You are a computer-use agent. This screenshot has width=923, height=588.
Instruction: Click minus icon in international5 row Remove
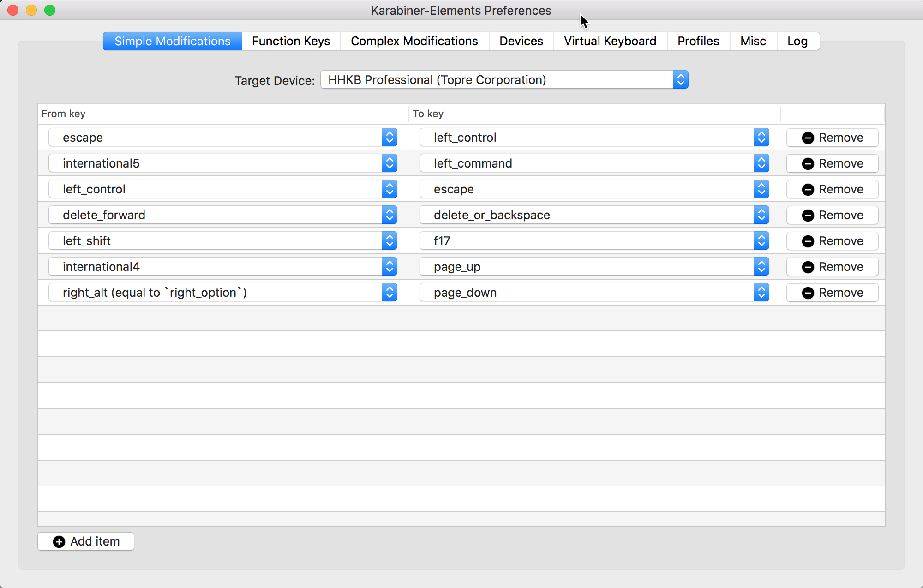click(808, 164)
